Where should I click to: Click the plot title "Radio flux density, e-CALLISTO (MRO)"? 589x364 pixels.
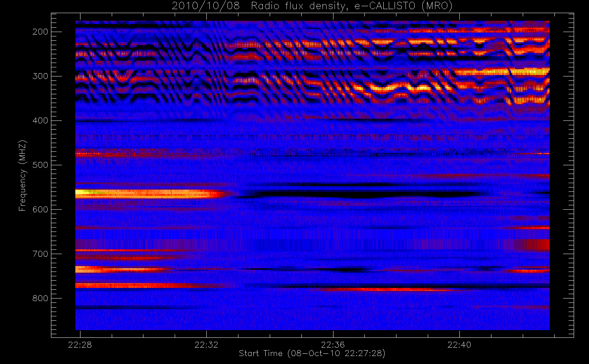click(352, 6)
